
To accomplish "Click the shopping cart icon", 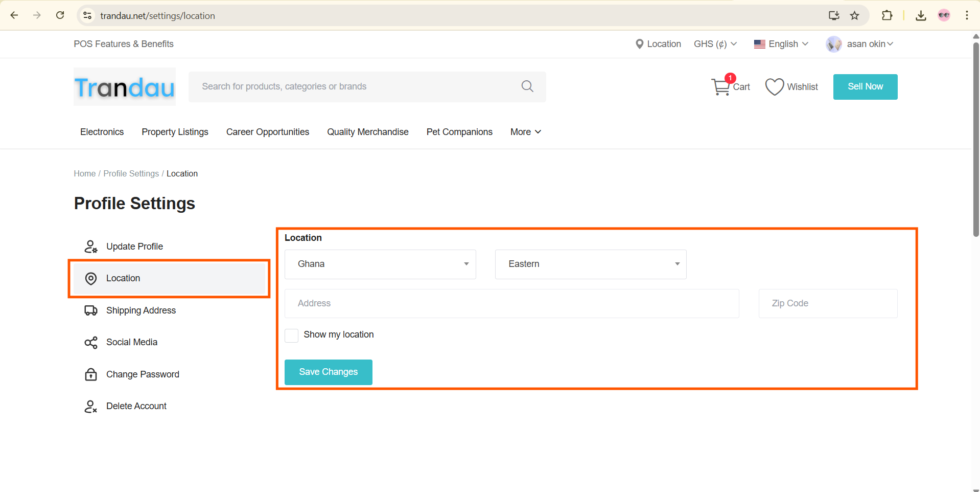I will [x=721, y=87].
